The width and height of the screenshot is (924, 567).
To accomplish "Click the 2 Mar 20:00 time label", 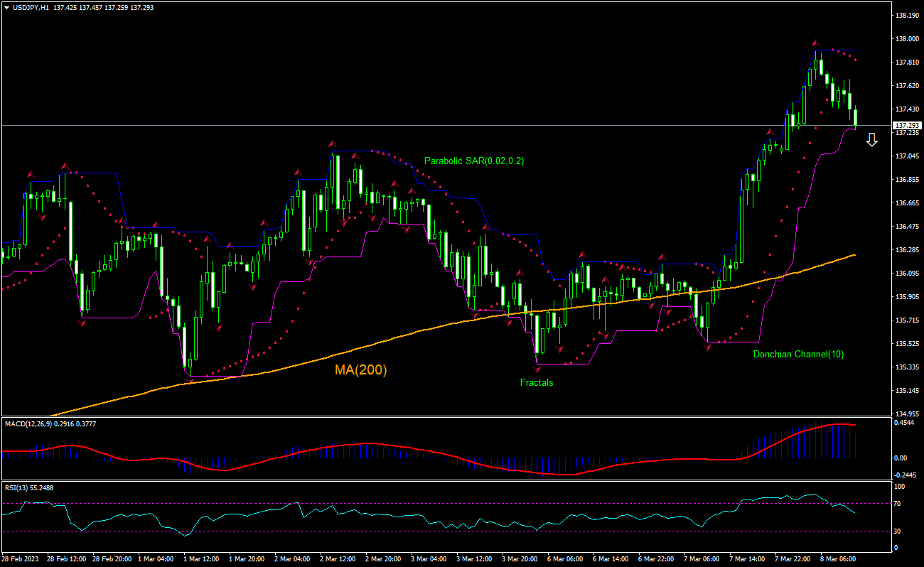I will click(x=385, y=559).
